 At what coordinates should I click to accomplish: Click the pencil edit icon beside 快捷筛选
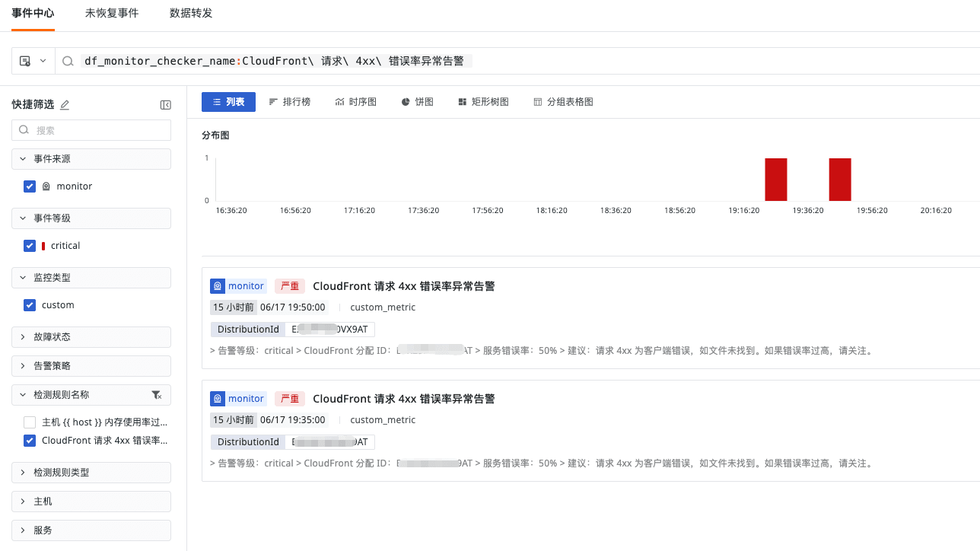[x=65, y=105]
